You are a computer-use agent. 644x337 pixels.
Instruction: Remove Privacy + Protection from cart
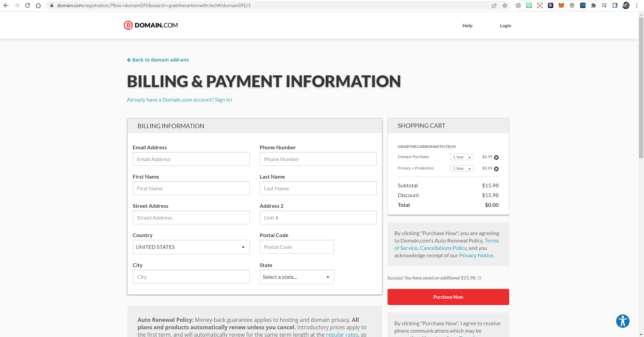(x=496, y=169)
